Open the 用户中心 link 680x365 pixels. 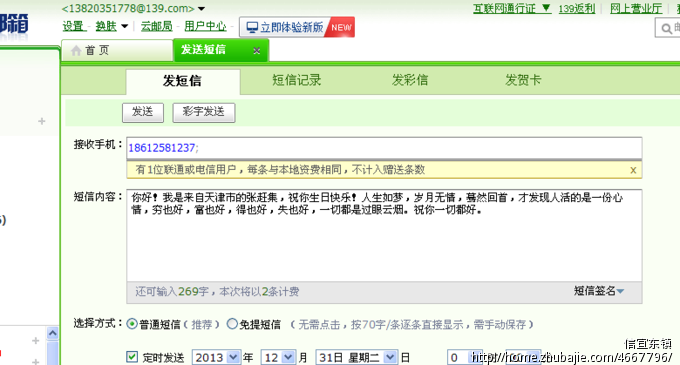(206, 26)
